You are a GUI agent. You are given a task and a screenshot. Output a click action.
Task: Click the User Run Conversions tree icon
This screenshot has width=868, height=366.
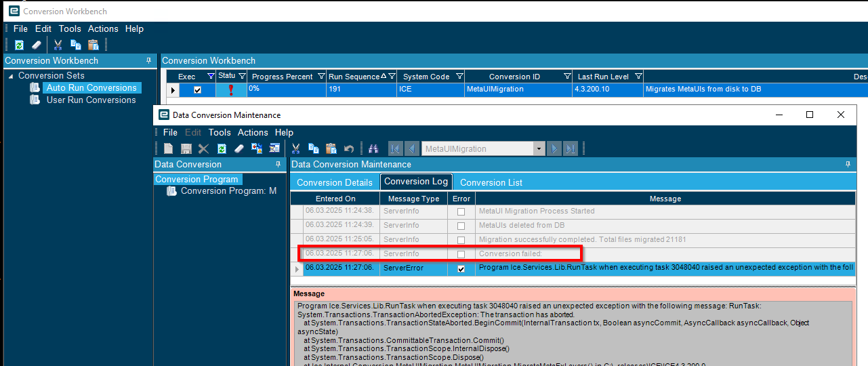pyautogui.click(x=35, y=100)
